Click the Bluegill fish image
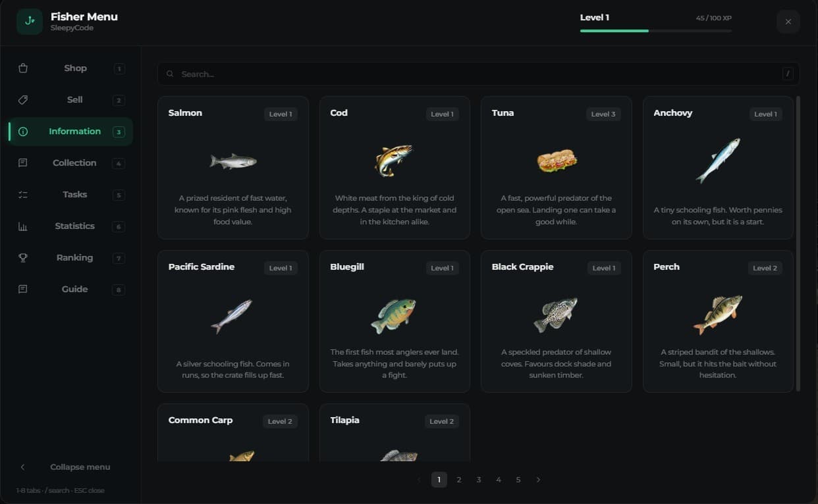 point(394,316)
